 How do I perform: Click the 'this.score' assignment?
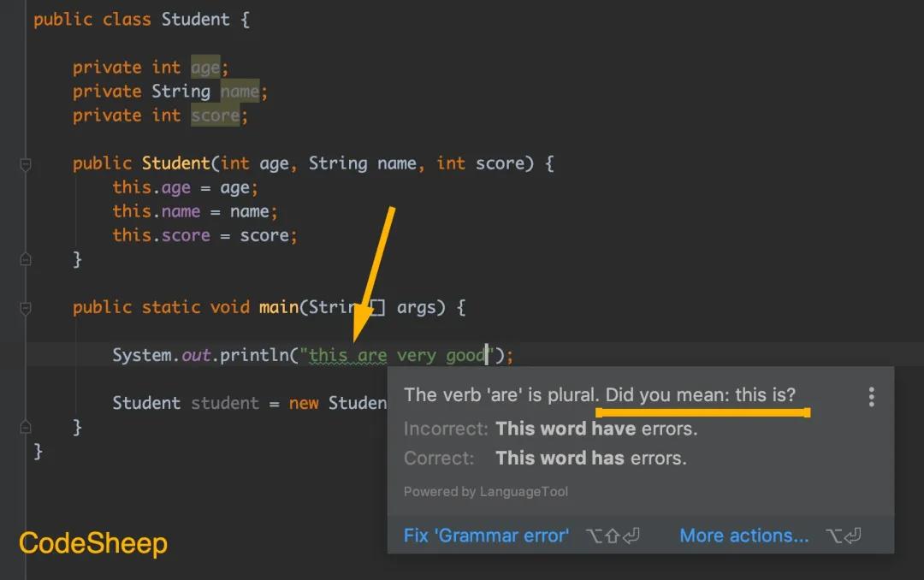pos(161,235)
